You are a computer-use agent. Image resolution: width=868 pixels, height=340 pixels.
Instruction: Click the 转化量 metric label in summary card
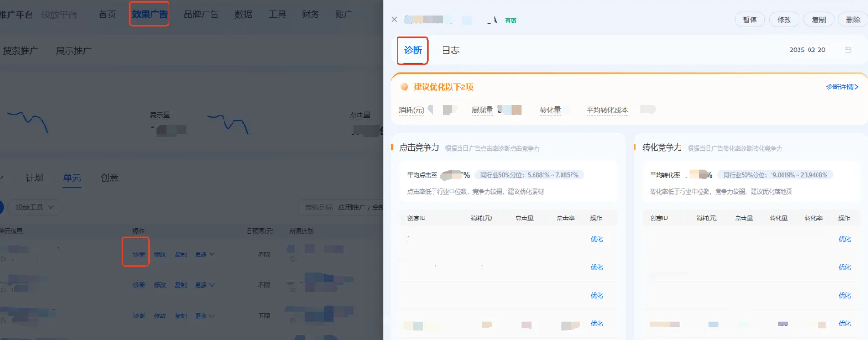pos(550,110)
